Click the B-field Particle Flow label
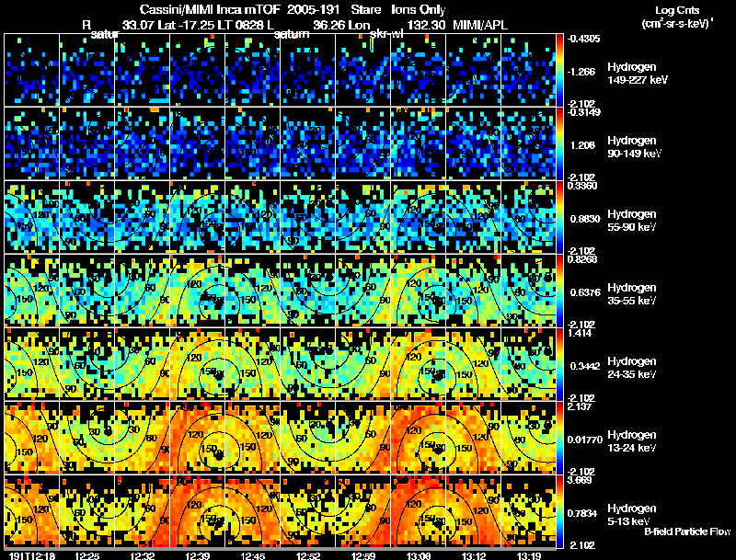The height and width of the screenshot is (560, 736). click(x=687, y=531)
